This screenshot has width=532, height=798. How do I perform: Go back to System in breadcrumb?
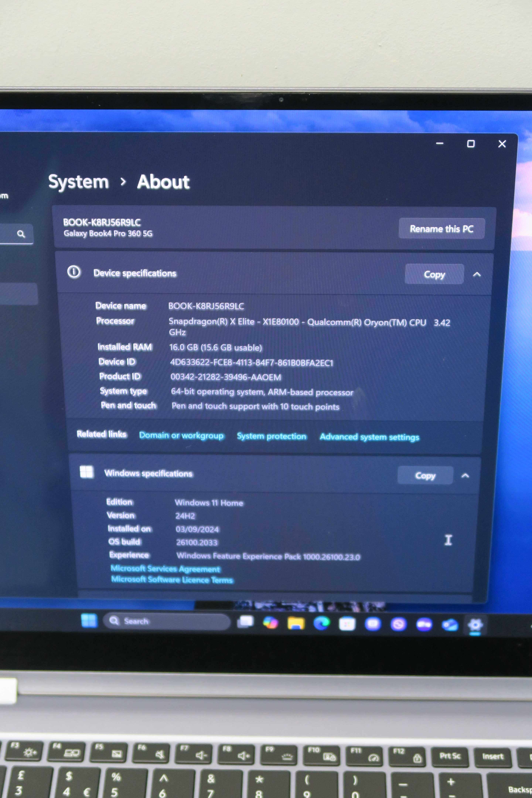click(78, 182)
